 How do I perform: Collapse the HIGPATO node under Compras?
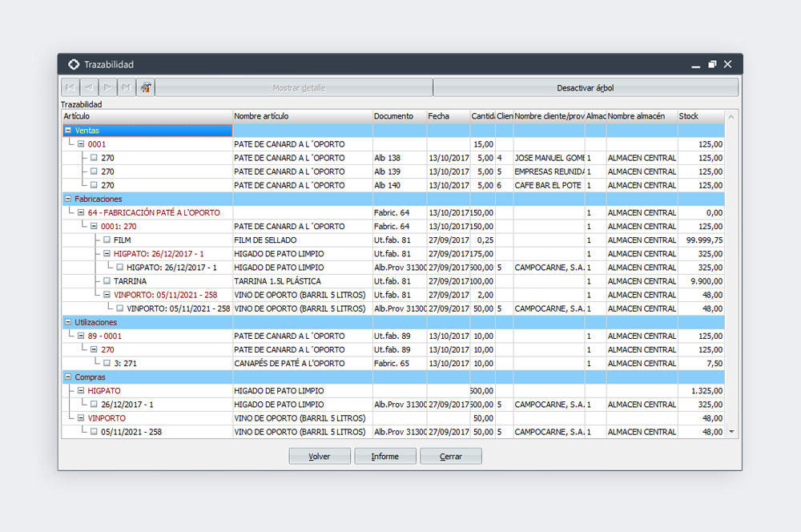(x=81, y=391)
